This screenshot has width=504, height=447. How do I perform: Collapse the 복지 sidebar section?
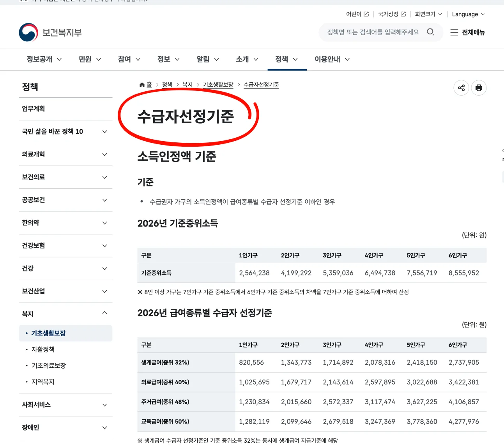[x=65, y=314]
